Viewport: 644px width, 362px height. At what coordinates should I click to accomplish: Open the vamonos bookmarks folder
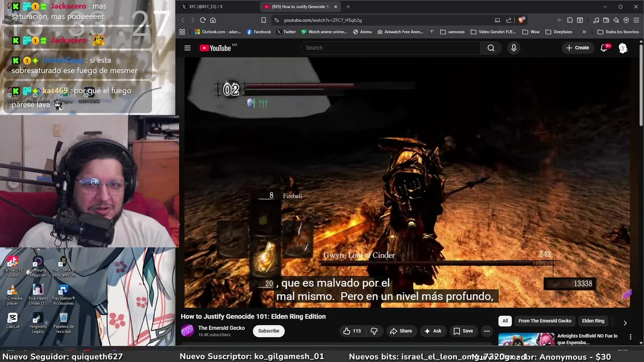pos(452,32)
